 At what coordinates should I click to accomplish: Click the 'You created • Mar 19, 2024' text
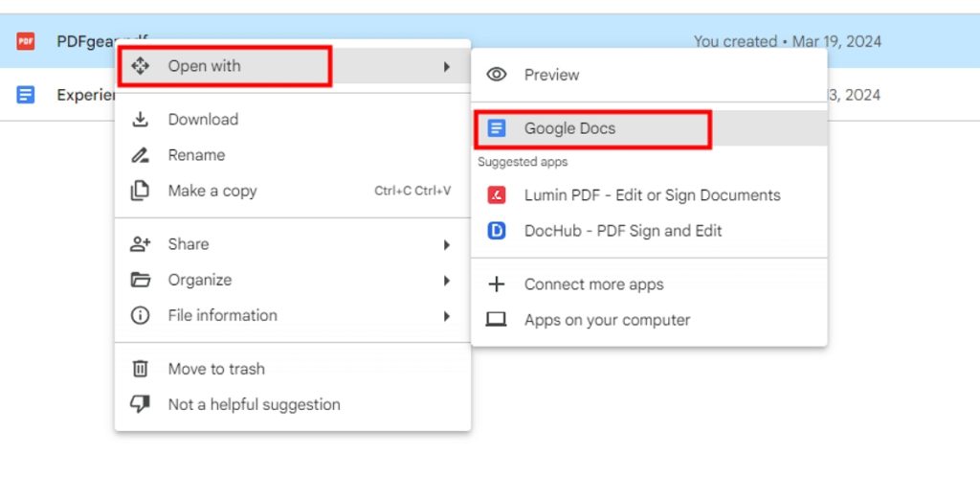[x=788, y=41]
